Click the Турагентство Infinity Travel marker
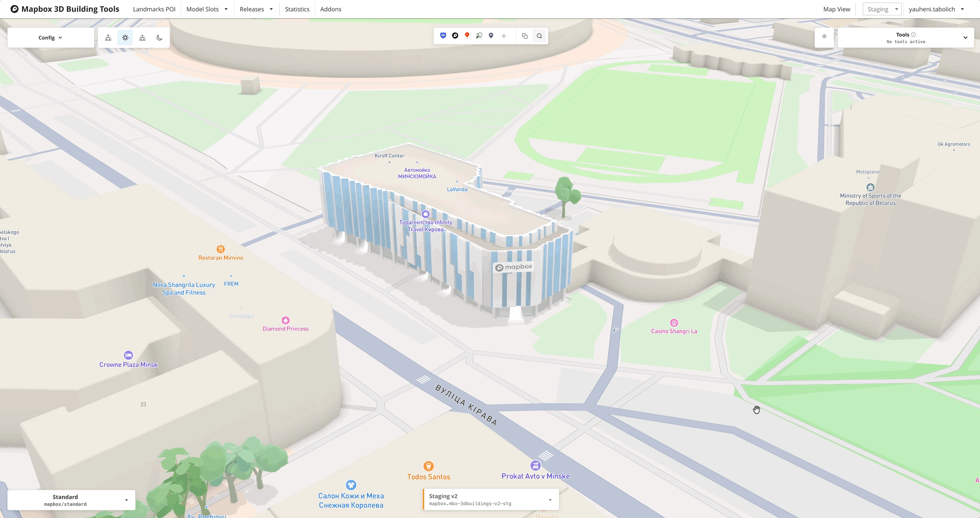 [425, 214]
